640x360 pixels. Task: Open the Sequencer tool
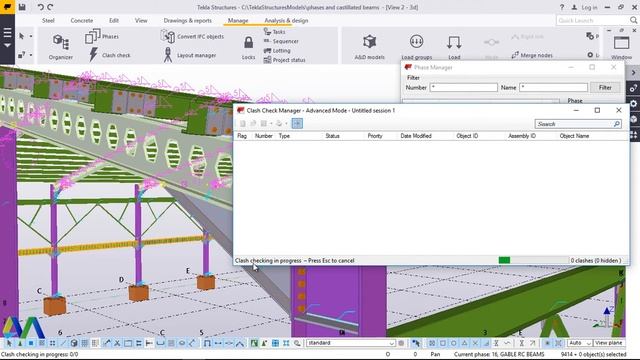pos(281,41)
